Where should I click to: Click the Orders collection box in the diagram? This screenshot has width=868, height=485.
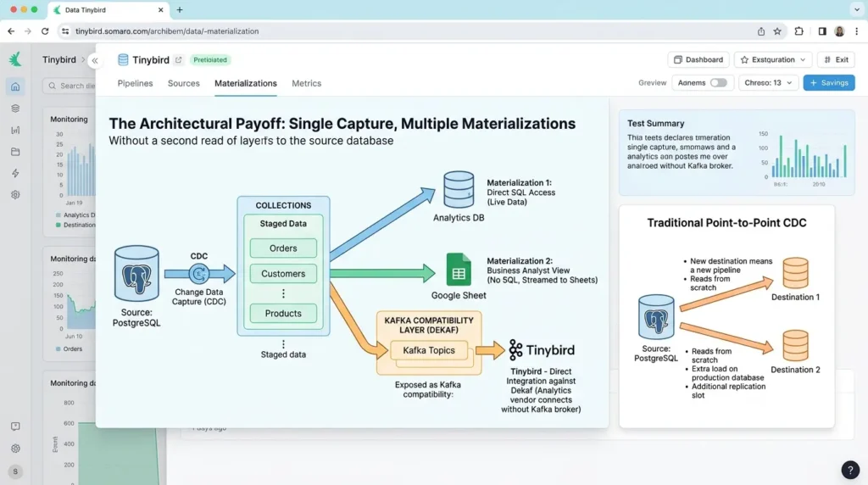click(x=283, y=248)
